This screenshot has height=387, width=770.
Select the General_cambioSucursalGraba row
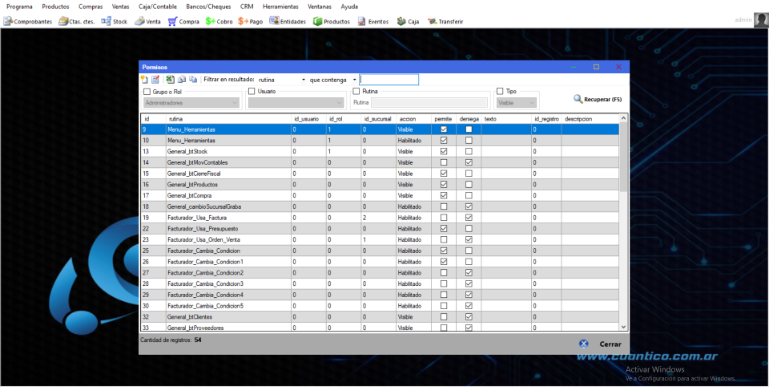coord(380,207)
